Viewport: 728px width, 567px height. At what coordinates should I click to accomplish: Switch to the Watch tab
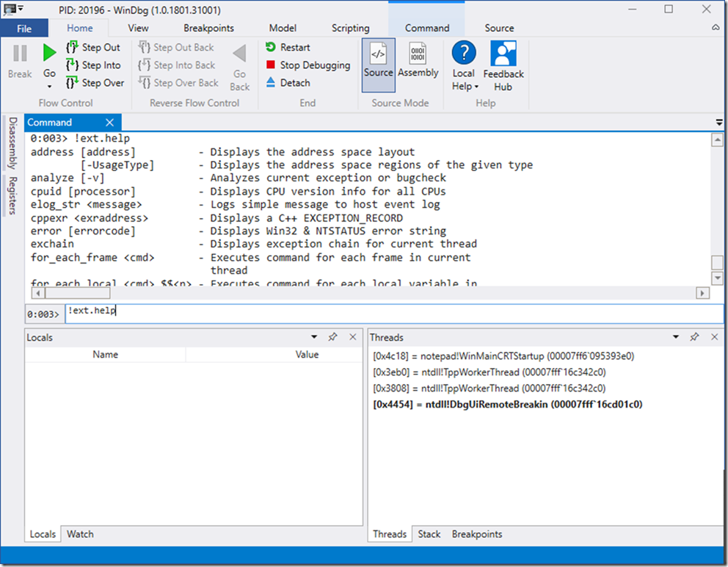click(x=80, y=534)
